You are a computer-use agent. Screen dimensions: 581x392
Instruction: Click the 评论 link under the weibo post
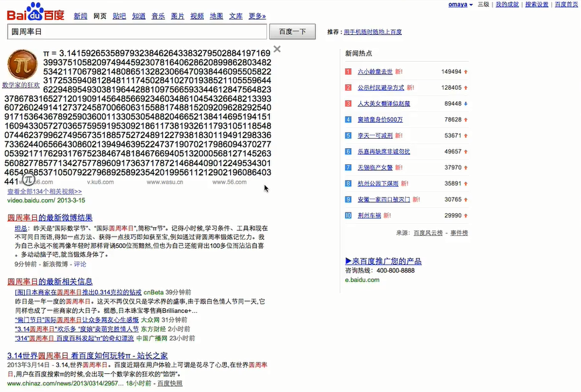coord(80,264)
